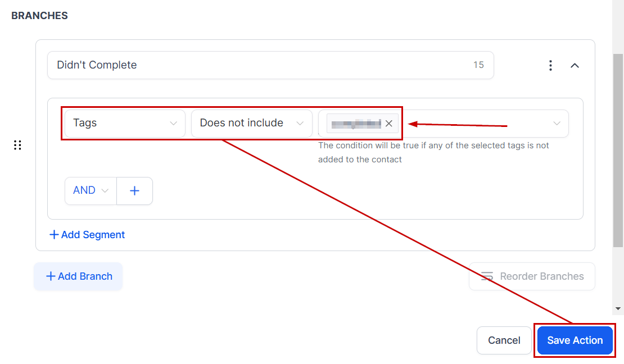This screenshot has height=364, width=624.
Task: Click the Didn't Complete branch name field
Action: [259, 65]
